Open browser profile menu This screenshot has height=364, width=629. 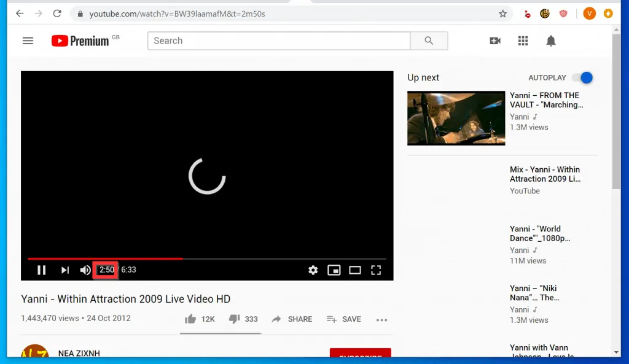(589, 13)
